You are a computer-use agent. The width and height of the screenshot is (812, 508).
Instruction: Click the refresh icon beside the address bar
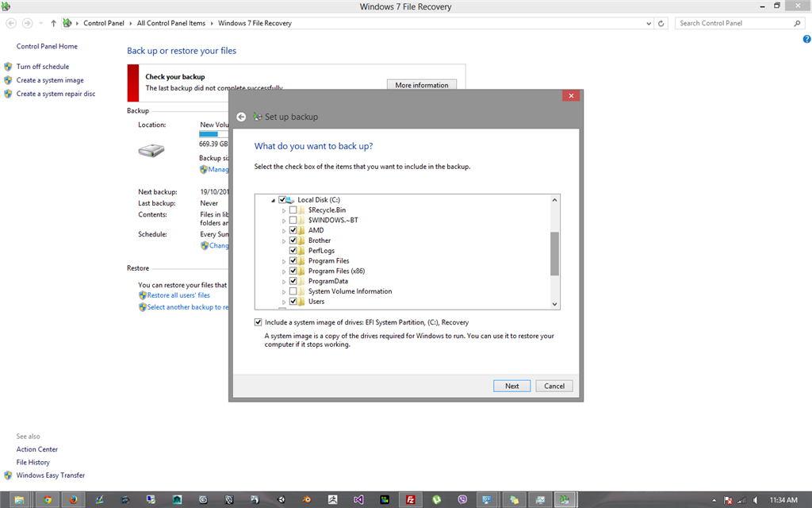click(x=661, y=23)
